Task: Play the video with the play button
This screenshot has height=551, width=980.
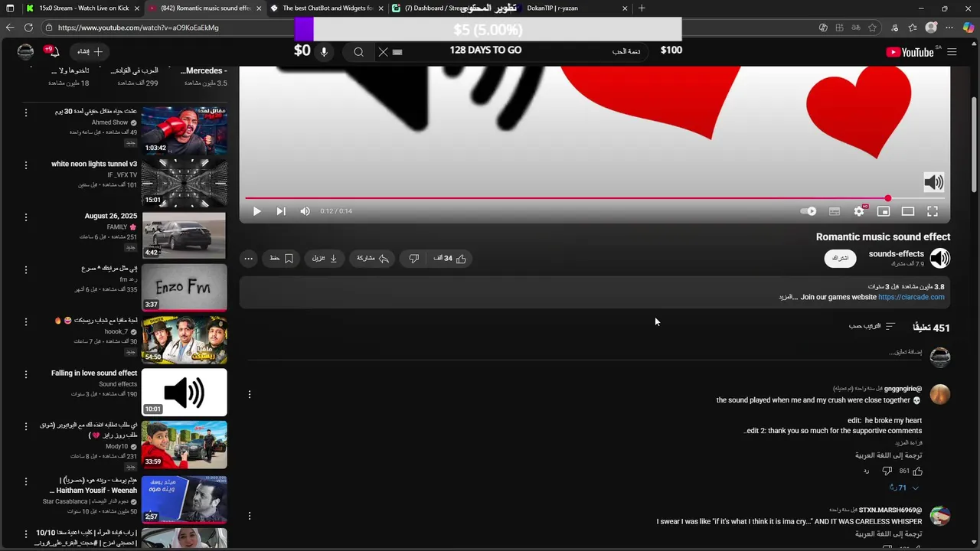Action: (x=257, y=211)
